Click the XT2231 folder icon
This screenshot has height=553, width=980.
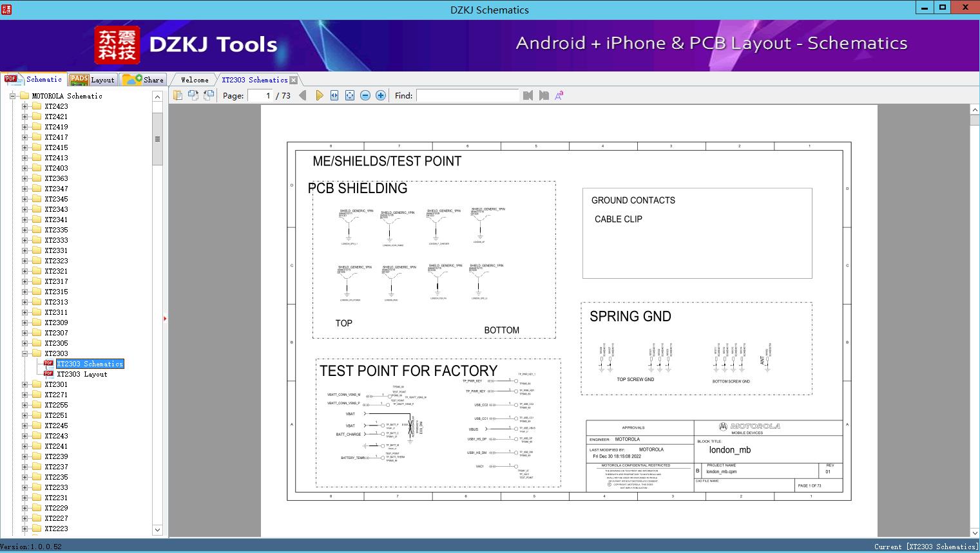pyautogui.click(x=37, y=498)
